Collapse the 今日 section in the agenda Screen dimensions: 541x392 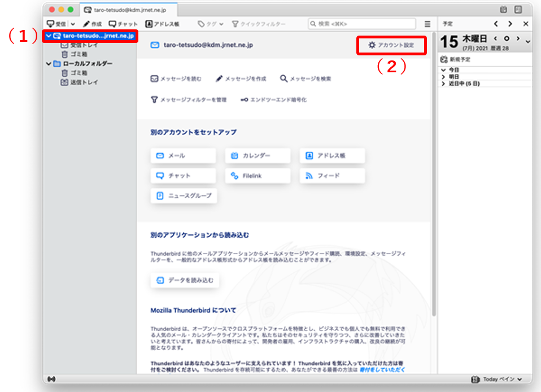tap(444, 70)
